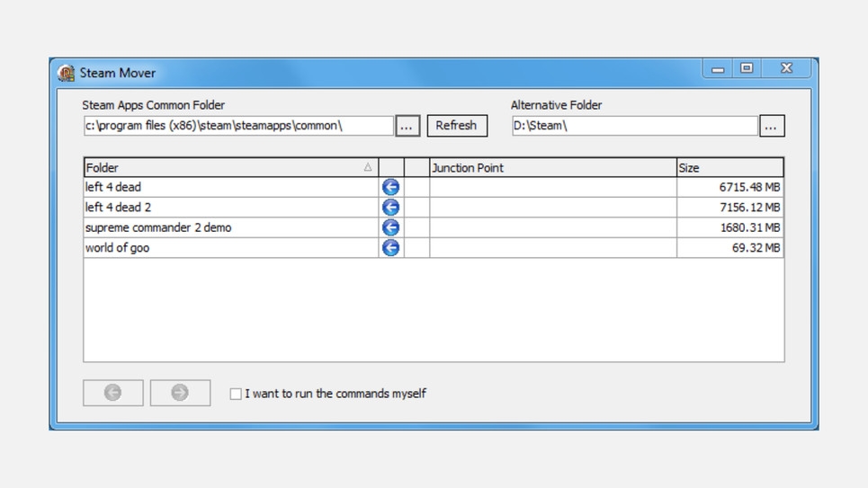868x488 pixels.
Task: Click the Size column header
Action: pos(730,168)
